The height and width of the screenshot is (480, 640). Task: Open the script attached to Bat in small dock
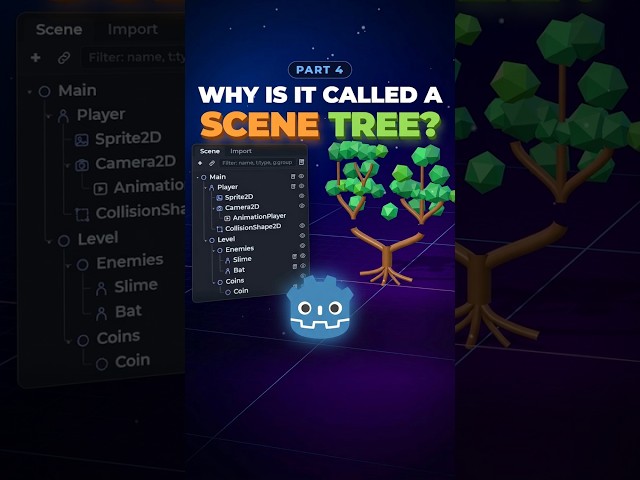coord(295,267)
